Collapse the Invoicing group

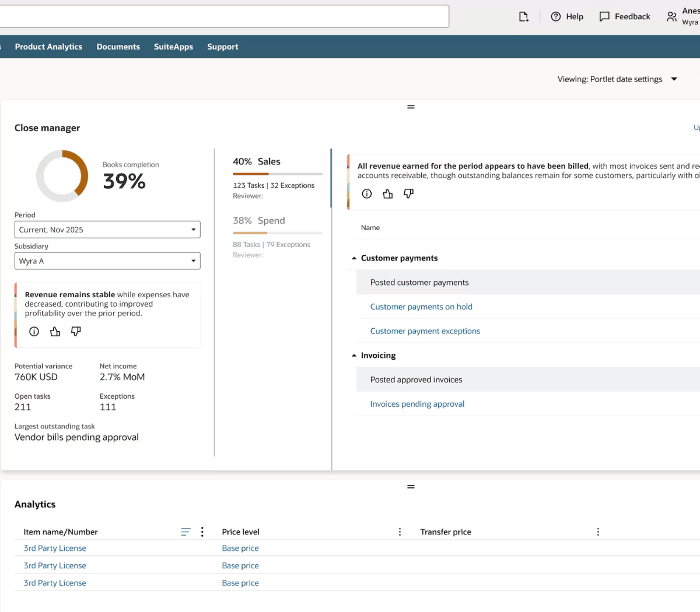pos(354,356)
